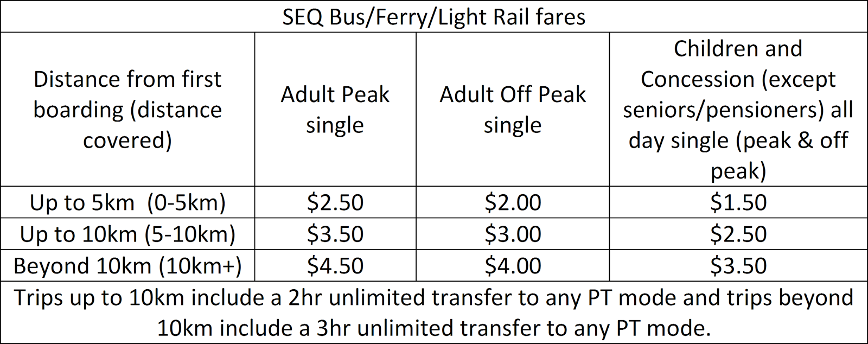The image size is (868, 344).
Task: Click the SEQ Bus/Ferry/Light Rail fares title
Action: click(x=433, y=17)
